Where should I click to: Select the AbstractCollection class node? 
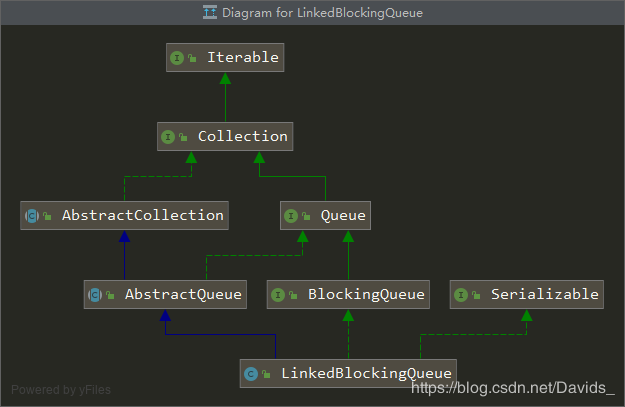pyautogui.click(x=124, y=215)
